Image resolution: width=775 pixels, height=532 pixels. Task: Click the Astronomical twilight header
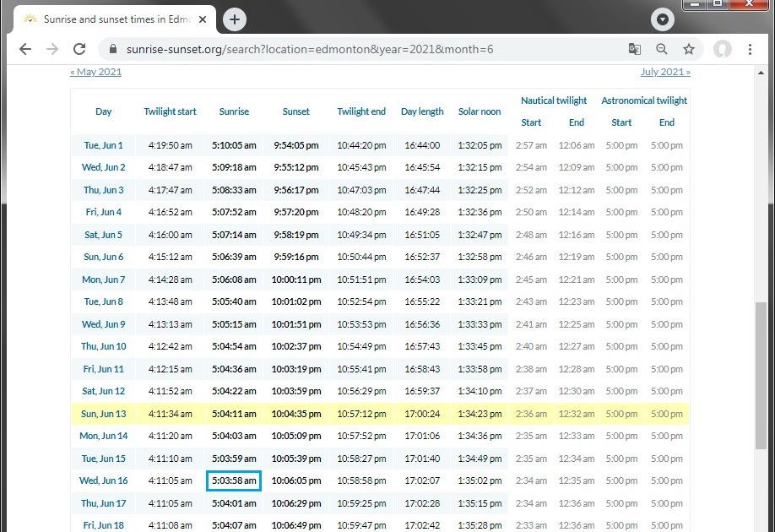tap(644, 100)
